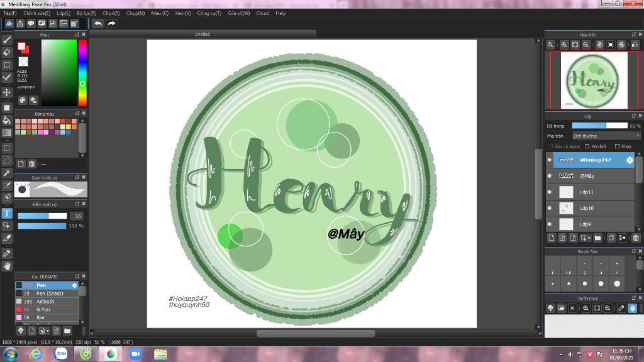Select the Move tool
Screen dimensions: 644x362
point(6,92)
